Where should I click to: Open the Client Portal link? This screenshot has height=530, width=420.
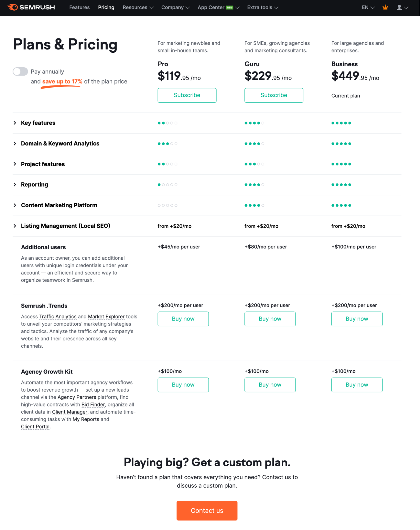pyautogui.click(x=35, y=426)
